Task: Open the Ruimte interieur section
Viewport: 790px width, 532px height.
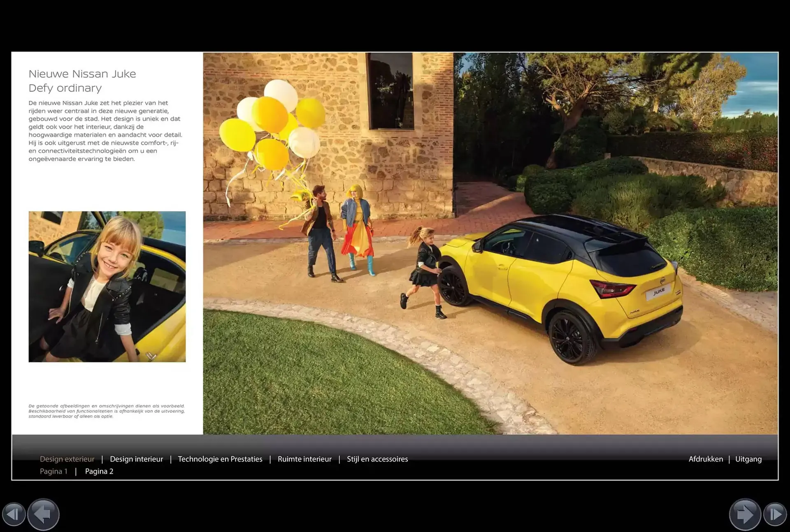Action: [x=304, y=459]
